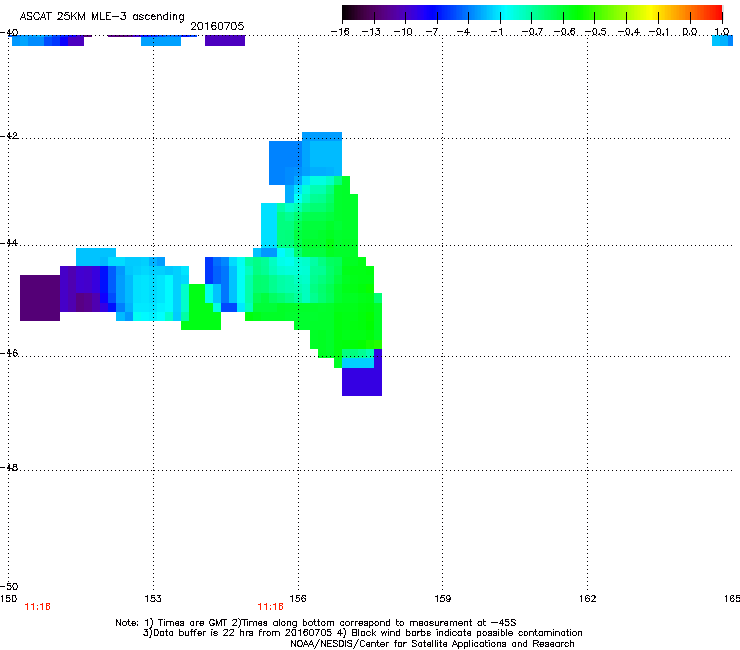Viewport: 740px width, 650px height.
Task: Select the date label 20160705 near the title
Action: click(217, 26)
